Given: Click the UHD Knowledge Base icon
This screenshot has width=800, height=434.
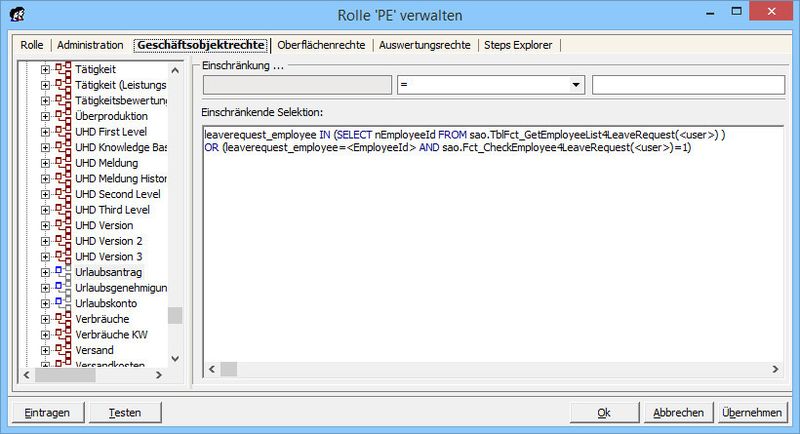Looking at the screenshot, I should [63, 147].
